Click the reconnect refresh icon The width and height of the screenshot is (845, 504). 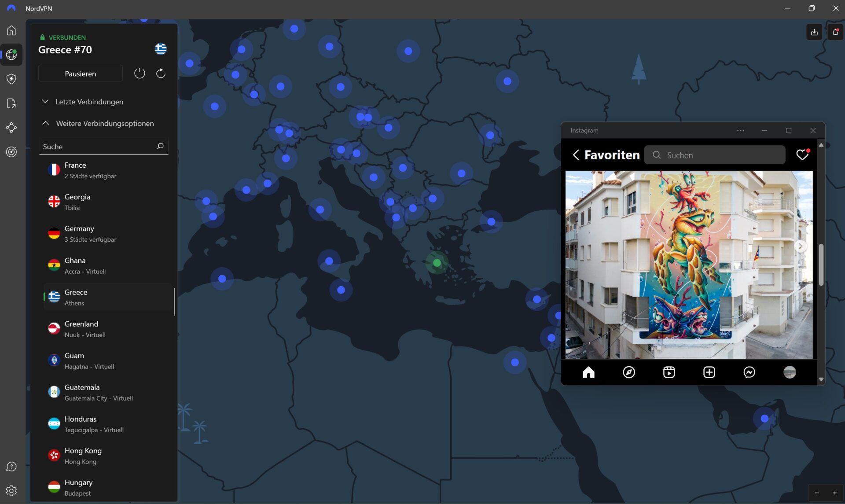pos(161,73)
